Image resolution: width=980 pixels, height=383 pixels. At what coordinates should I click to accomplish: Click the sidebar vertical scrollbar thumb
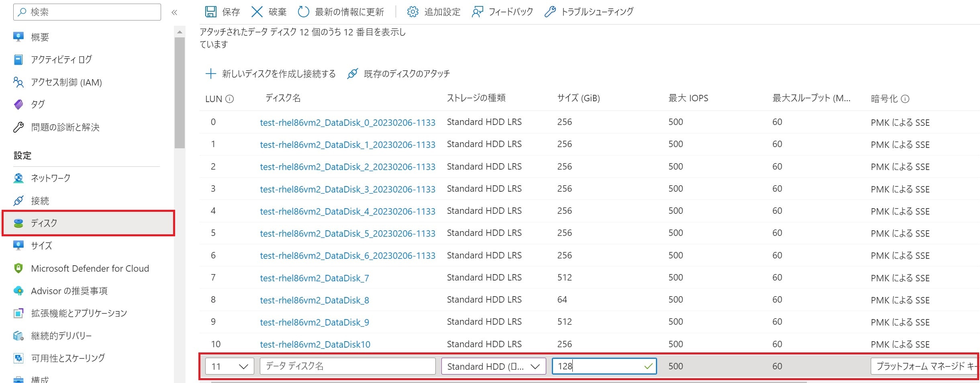pyautogui.click(x=180, y=93)
